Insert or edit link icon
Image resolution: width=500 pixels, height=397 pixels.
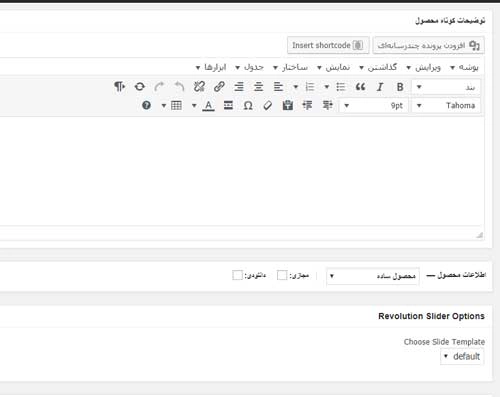pos(219,87)
